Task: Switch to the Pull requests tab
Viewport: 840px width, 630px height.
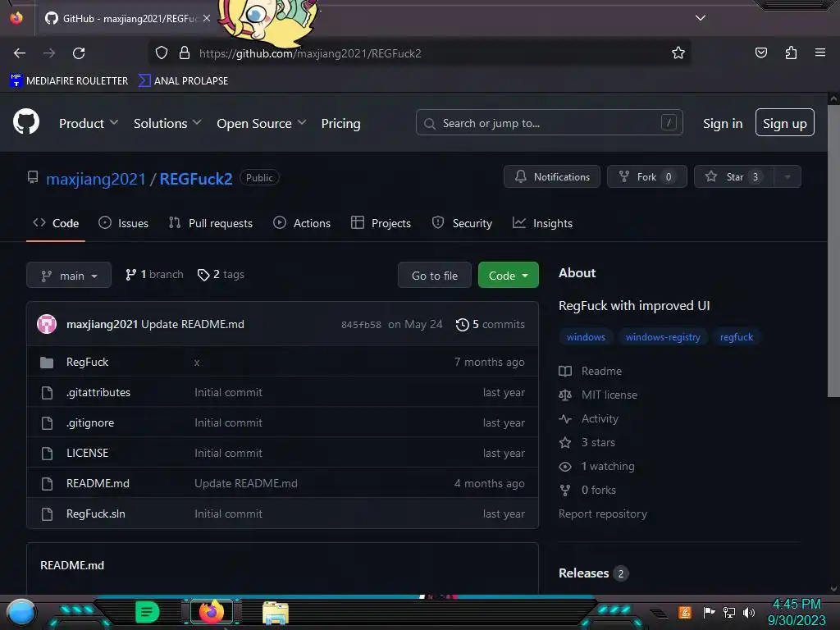Action: click(x=211, y=223)
